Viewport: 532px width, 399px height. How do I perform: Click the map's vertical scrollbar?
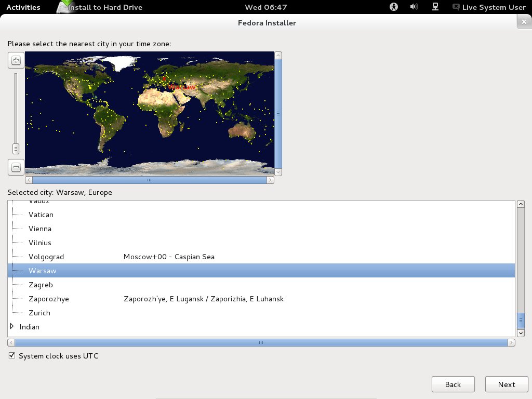pyautogui.click(x=278, y=114)
